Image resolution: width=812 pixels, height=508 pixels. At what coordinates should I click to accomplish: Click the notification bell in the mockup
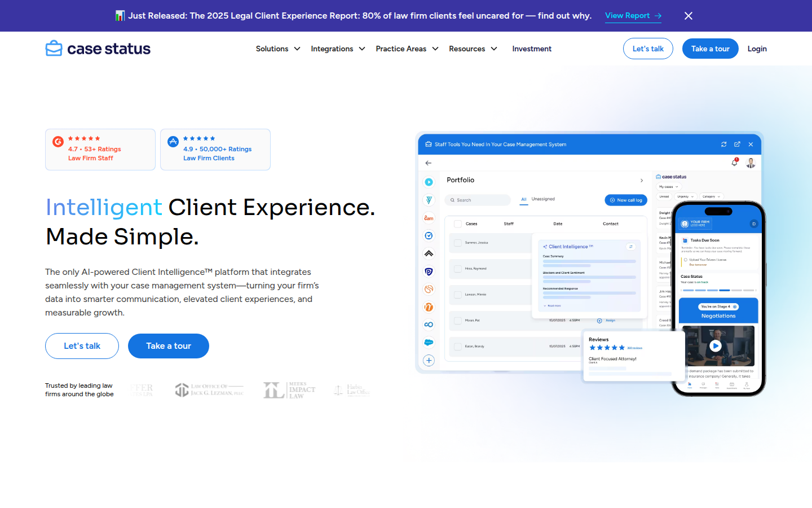[734, 163]
